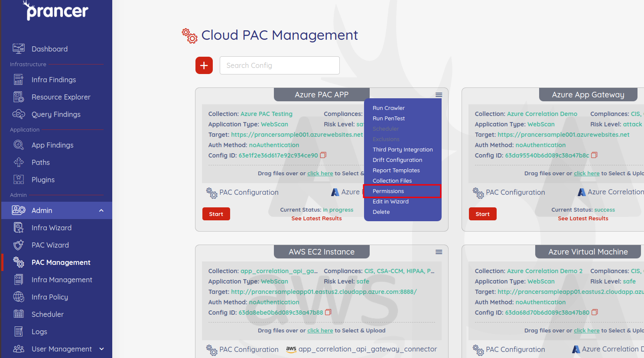The height and width of the screenshot is (358, 644).
Task: Click Start button on Azure PAC APP card
Action: 216,214
